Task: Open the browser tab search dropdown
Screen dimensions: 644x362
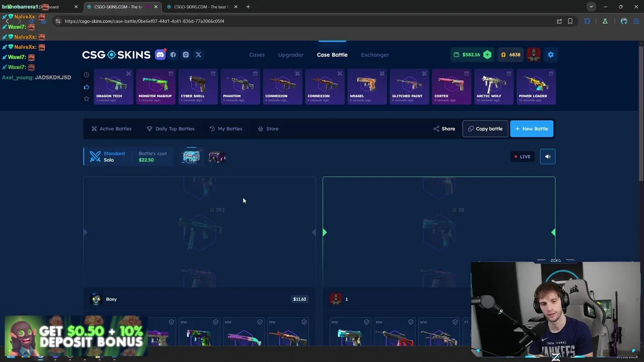Action: (x=591, y=7)
